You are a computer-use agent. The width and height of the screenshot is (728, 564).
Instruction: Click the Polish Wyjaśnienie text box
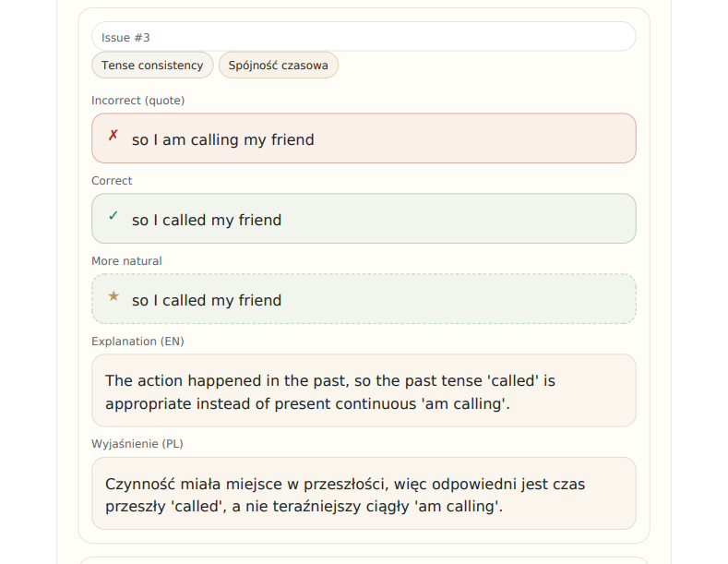364,494
